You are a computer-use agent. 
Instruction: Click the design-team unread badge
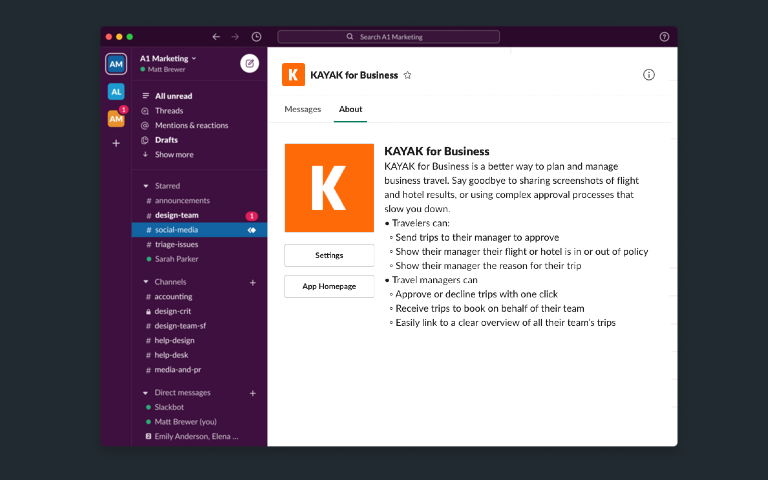click(x=251, y=216)
